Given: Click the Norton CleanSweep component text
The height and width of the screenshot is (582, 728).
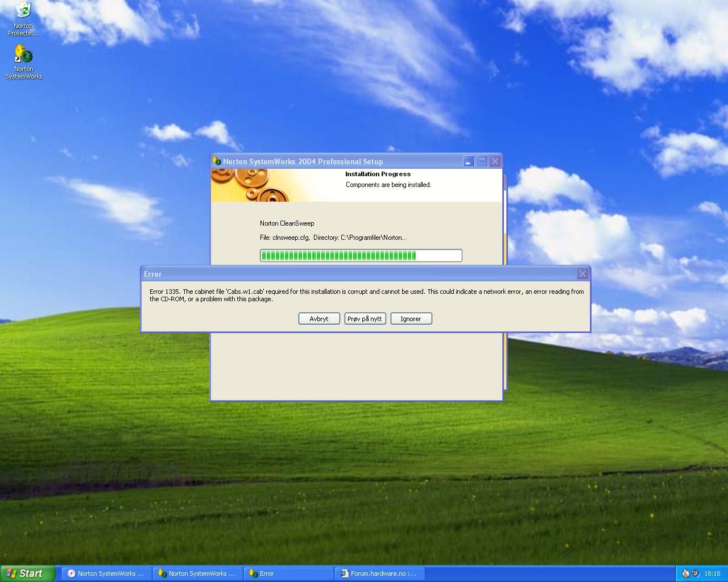Looking at the screenshot, I should click(287, 223).
